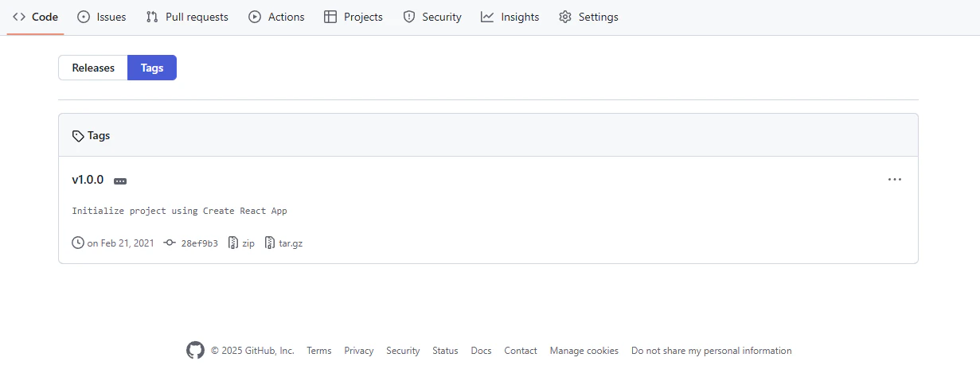This screenshot has height=373, width=980.
Task: Open repository Settings tab
Action: 588,17
